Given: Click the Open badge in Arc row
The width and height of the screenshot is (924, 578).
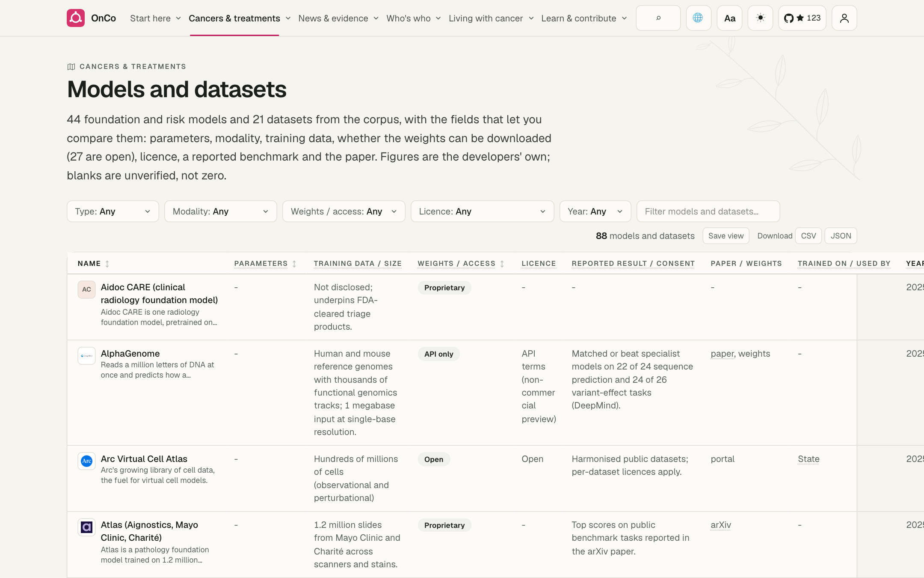Looking at the screenshot, I should 434,459.
